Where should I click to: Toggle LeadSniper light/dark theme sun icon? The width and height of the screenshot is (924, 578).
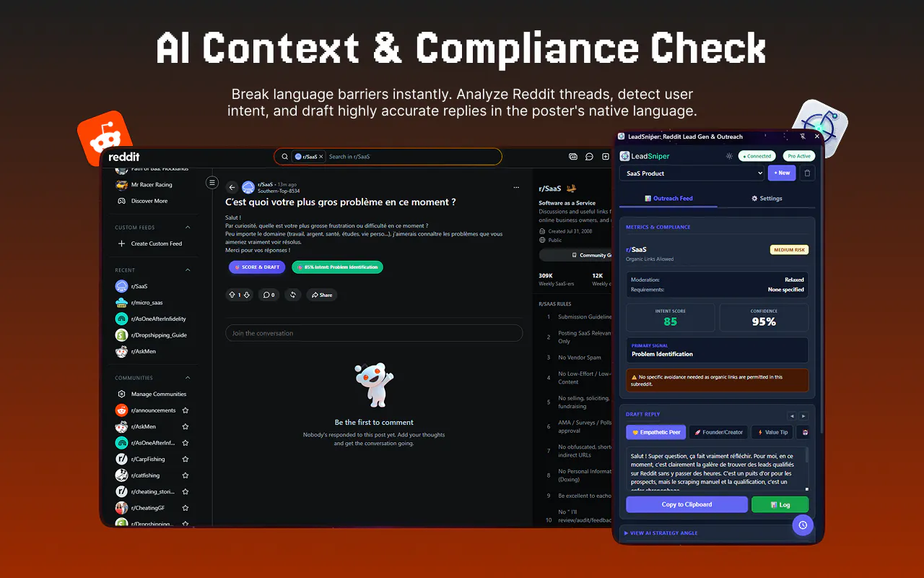click(x=729, y=156)
